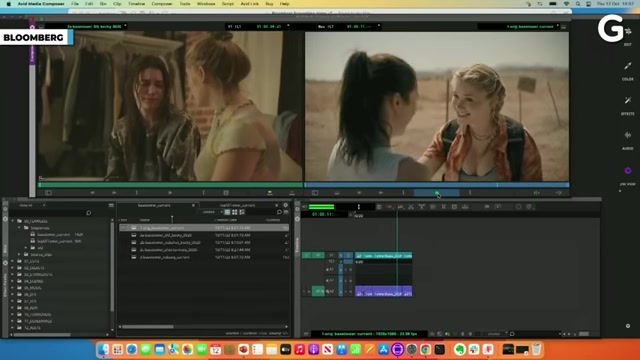Select the purple A3 audio clip
Image resolution: width=640 pixels, height=360 pixels.
tap(383, 291)
